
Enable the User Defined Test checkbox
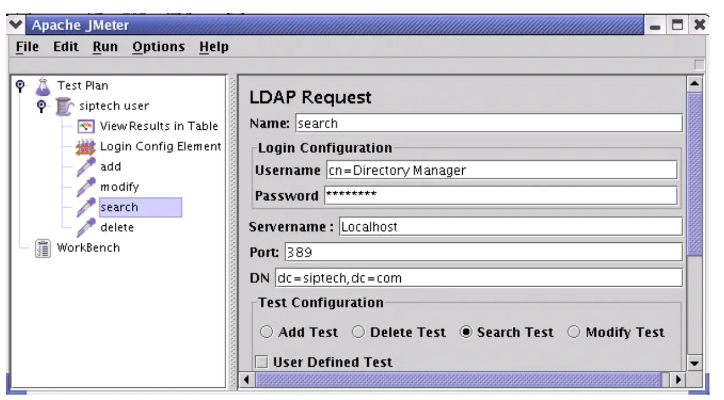pyautogui.click(x=262, y=362)
